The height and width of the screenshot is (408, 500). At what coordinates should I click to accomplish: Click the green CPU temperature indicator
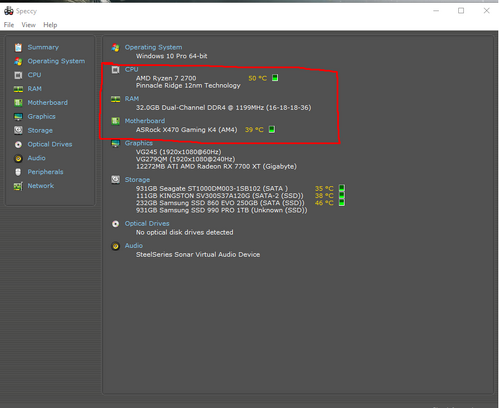275,78
